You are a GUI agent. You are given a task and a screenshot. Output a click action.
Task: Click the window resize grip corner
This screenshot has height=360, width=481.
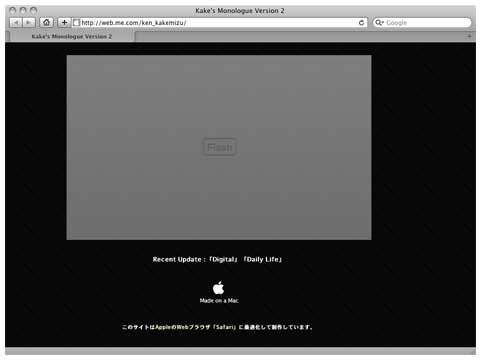click(473, 351)
